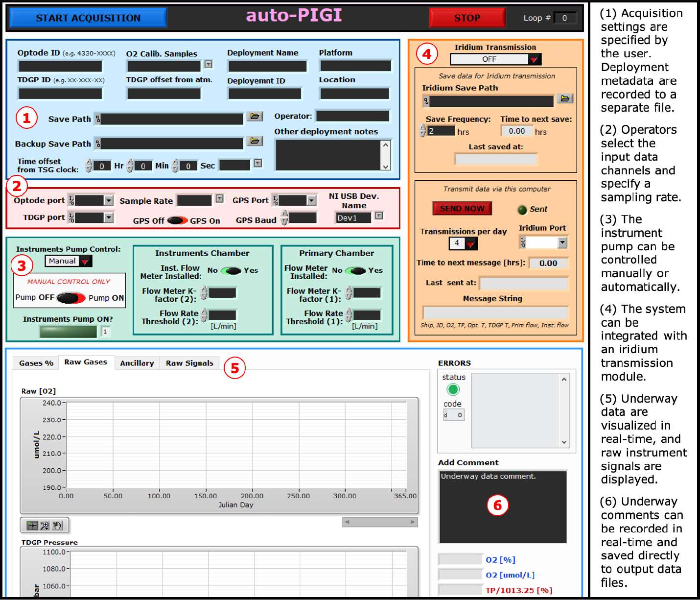Click the Optode ID input field
Screen dimensions: 700x600
(60, 66)
